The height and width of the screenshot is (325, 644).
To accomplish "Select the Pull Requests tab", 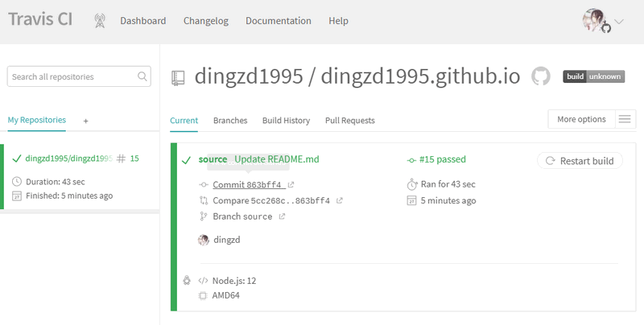I will coord(350,121).
